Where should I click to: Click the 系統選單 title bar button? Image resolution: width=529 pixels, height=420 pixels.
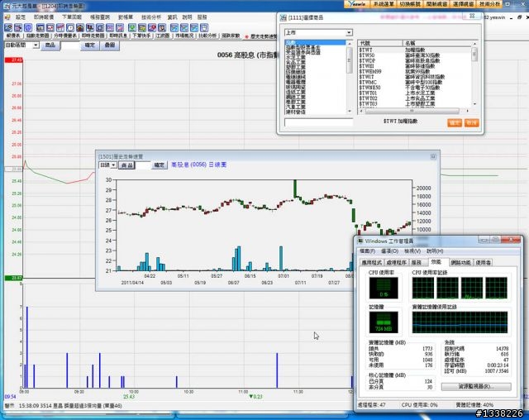click(384, 4)
